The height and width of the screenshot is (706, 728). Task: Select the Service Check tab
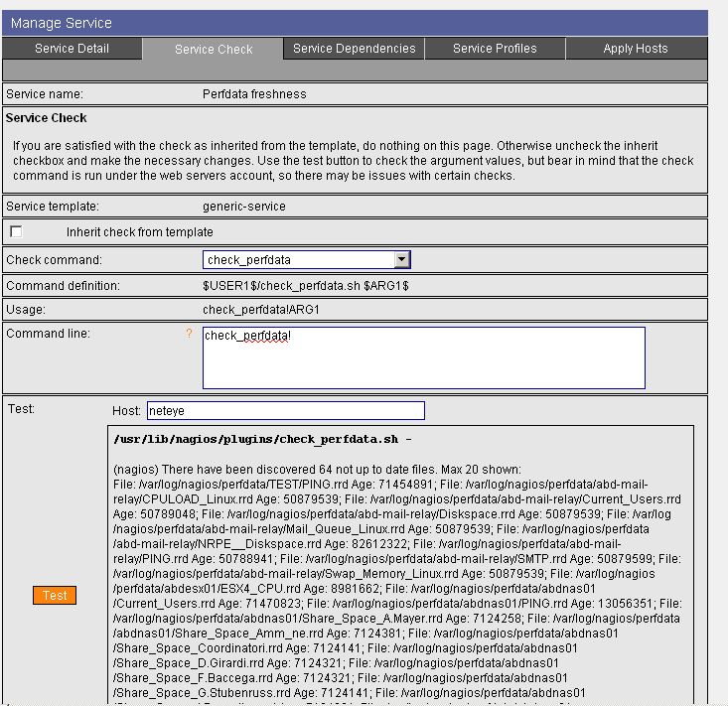[214, 49]
